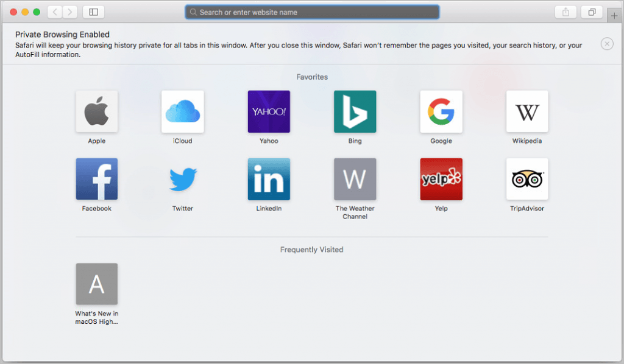Open the Google favorite tile
This screenshot has width=624, height=364.
[x=441, y=111]
